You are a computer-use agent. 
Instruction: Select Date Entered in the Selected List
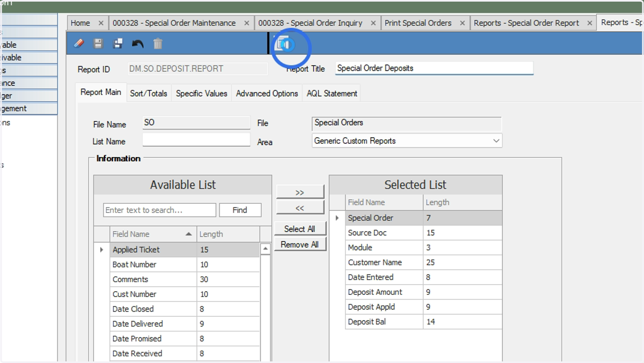click(384, 278)
